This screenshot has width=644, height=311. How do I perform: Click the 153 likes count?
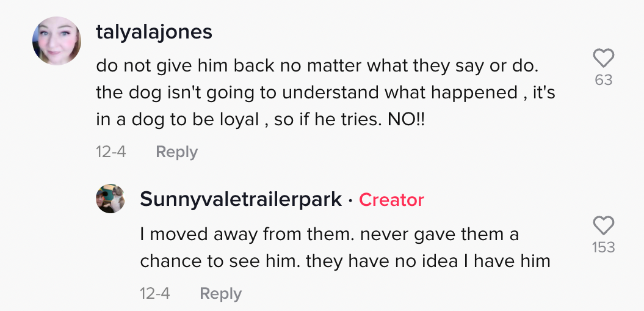[603, 247]
